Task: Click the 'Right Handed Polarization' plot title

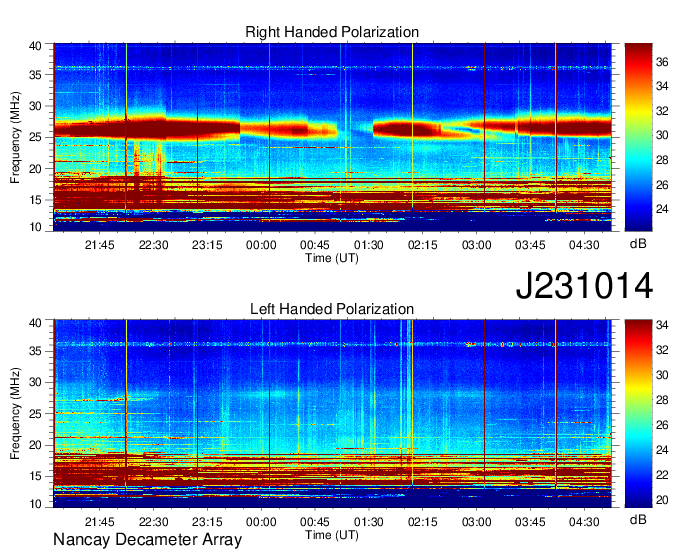Action: pyautogui.click(x=332, y=32)
